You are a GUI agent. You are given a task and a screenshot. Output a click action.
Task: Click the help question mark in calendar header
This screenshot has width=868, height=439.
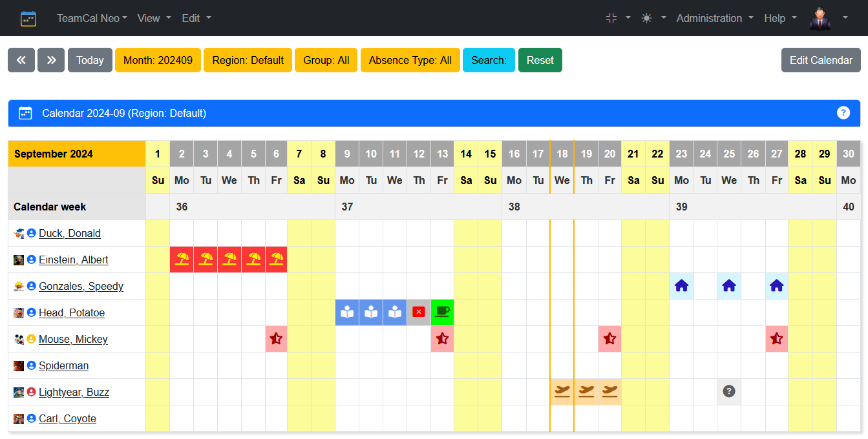[843, 113]
